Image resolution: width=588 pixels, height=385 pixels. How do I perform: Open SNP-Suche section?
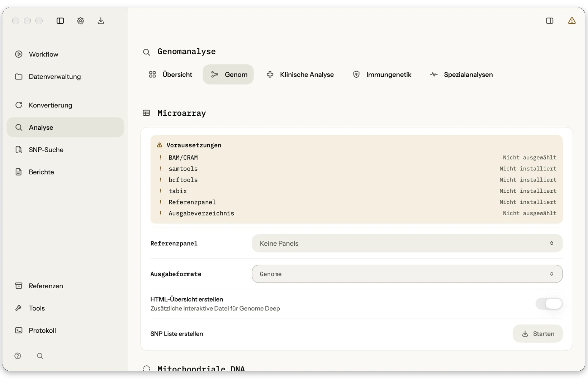65,150
